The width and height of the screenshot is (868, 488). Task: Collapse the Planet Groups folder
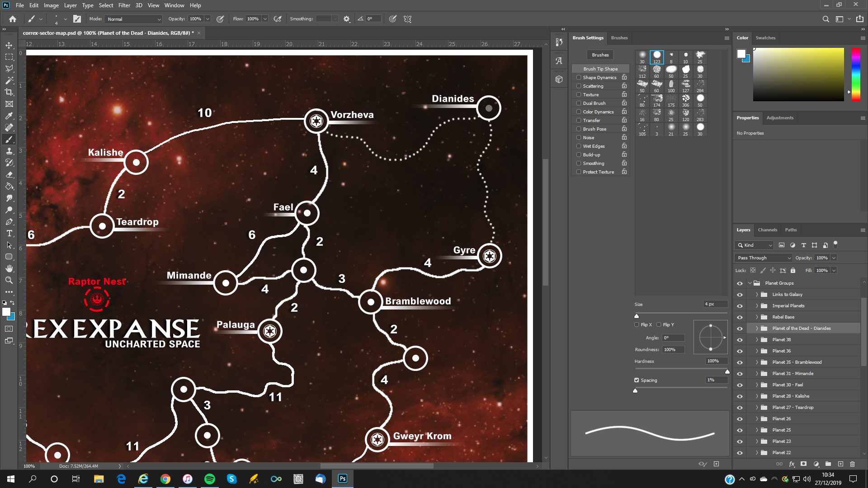[x=750, y=283]
